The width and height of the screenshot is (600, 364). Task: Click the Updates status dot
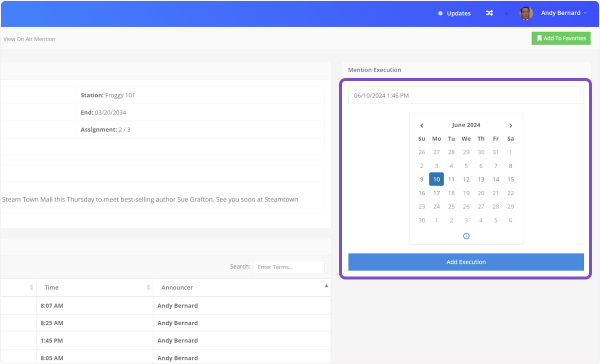coord(440,13)
